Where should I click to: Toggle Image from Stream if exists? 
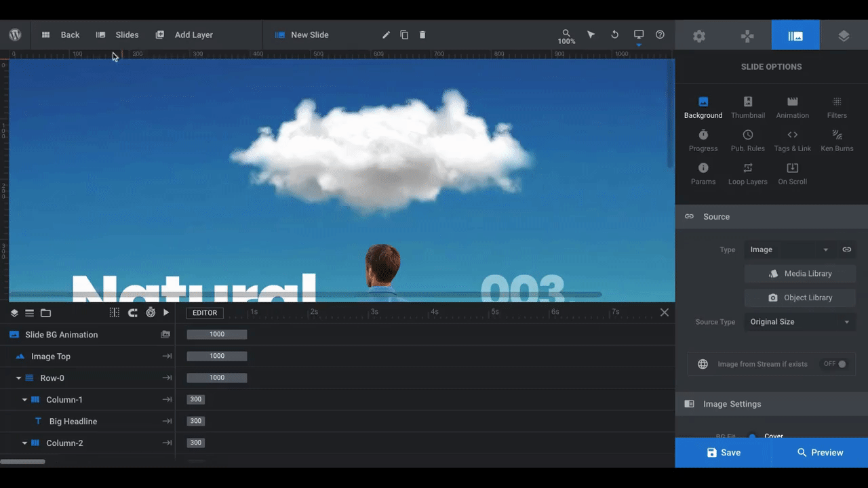click(x=835, y=364)
